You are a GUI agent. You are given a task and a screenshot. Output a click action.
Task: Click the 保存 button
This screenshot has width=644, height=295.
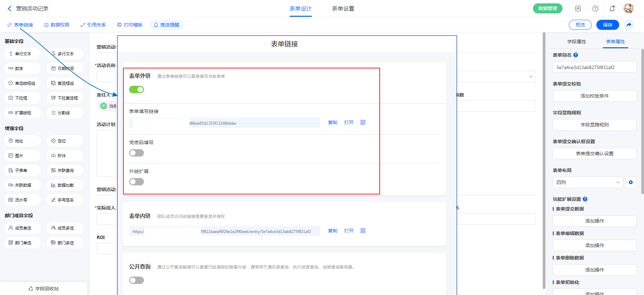click(607, 25)
